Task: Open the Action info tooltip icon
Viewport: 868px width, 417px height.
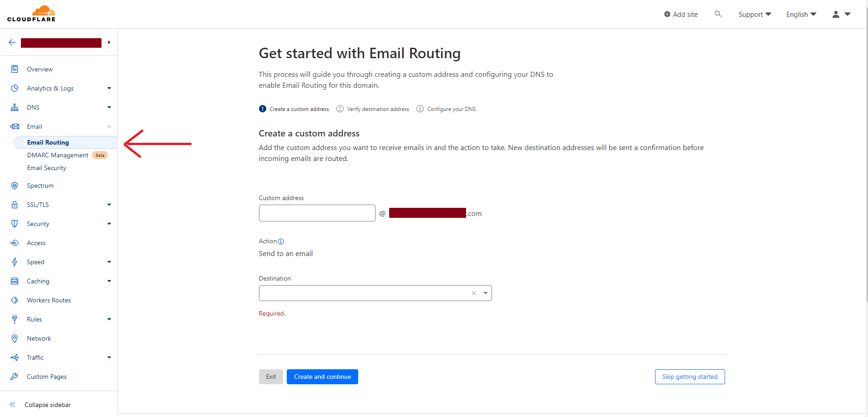Action: 281,241
